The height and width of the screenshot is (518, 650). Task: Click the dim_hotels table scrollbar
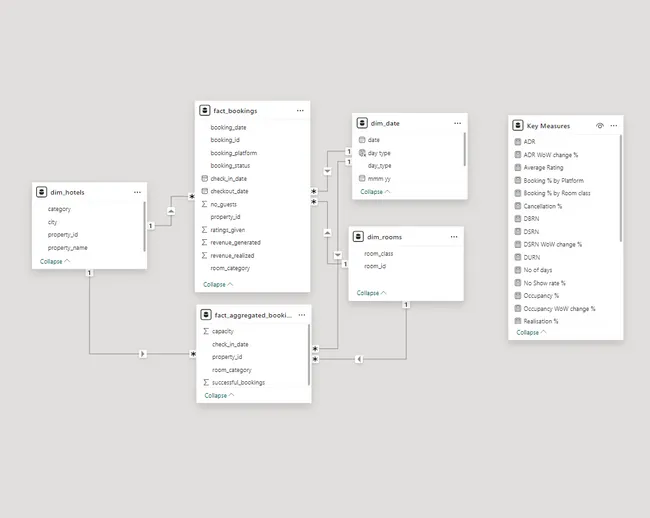[x=144, y=226]
